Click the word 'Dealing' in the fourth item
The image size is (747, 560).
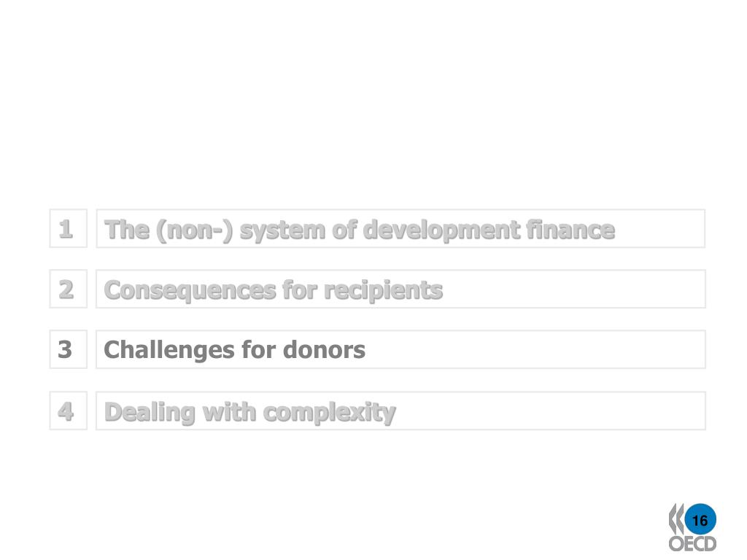[150, 413]
